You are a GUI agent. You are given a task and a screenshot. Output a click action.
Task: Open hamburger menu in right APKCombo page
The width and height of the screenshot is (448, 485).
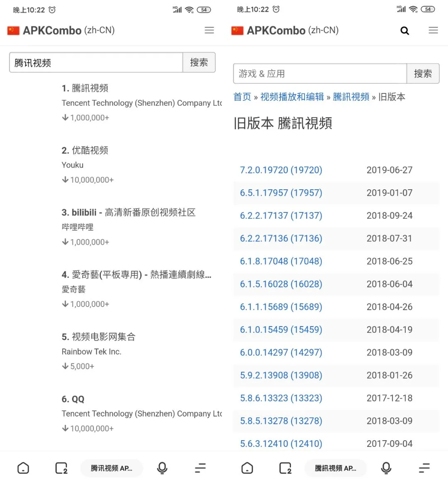click(x=433, y=30)
